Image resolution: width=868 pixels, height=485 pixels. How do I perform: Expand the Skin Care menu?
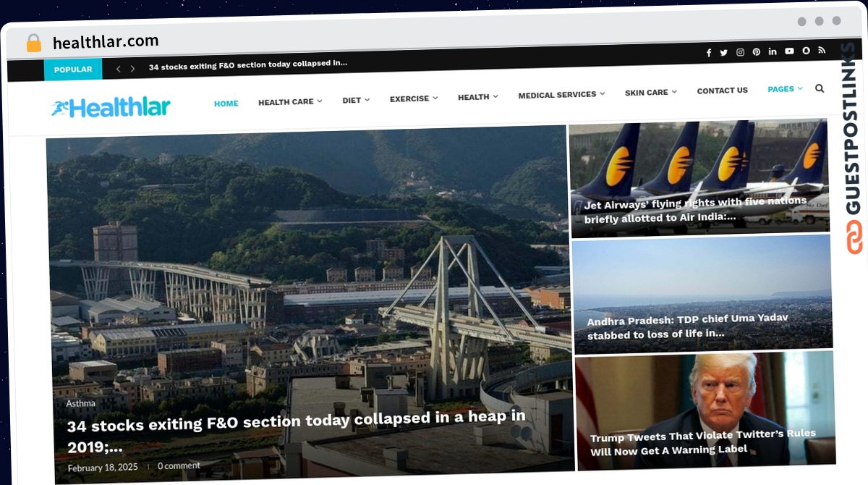tap(651, 93)
